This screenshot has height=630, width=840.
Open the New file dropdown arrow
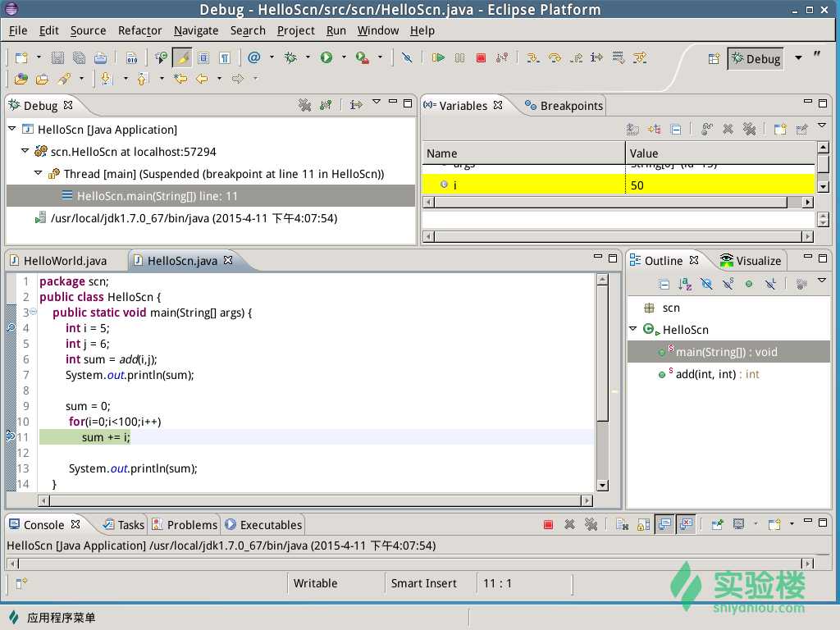click(x=39, y=57)
